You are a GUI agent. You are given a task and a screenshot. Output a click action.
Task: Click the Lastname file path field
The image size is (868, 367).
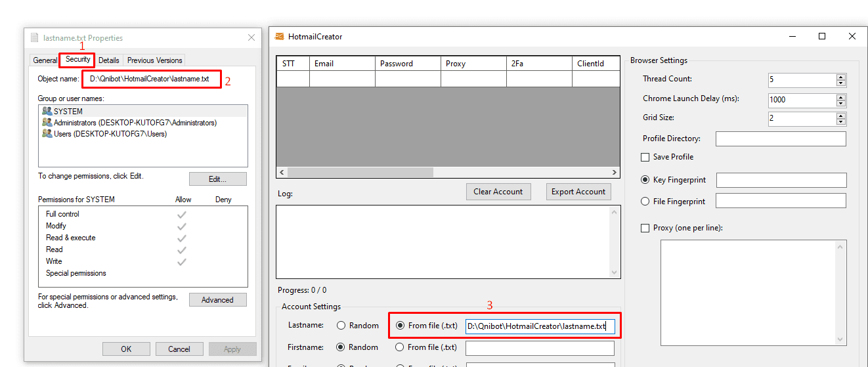[x=540, y=326]
